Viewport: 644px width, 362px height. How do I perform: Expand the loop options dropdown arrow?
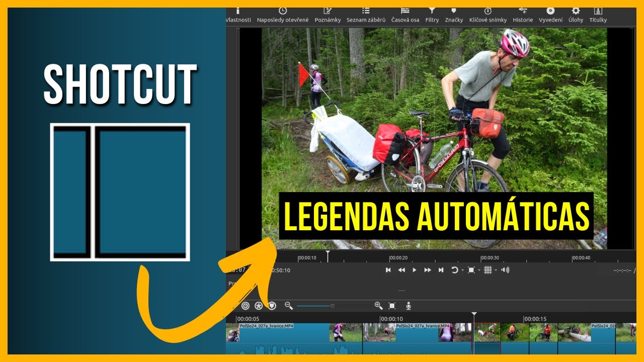pos(462,270)
